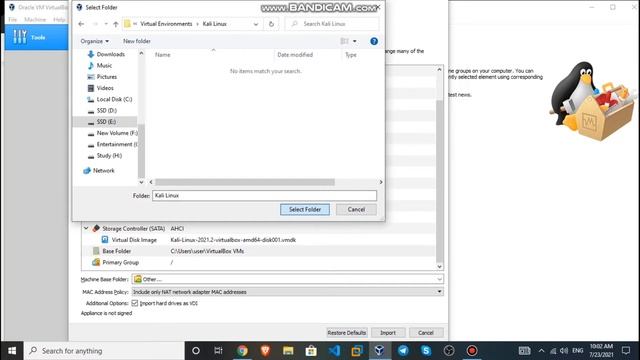Select Tools in VirtualBox sidebar
Screen dimensions: 640x360
(36, 37)
